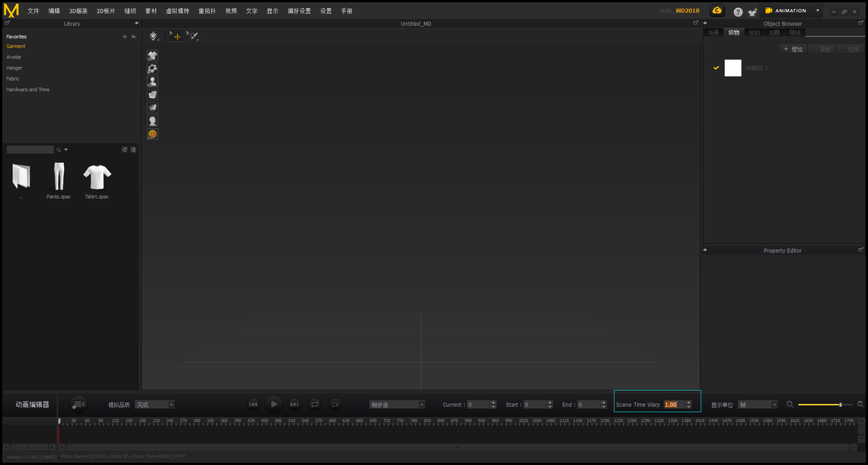Click the add-garment shirt icon in top bar
Screen dimensions: 868x465
click(x=752, y=12)
